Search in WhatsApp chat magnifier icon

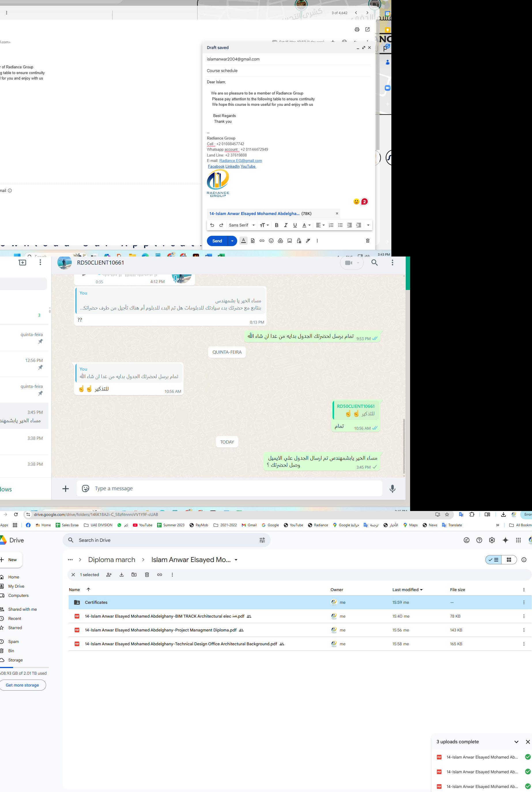pyautogui.click(x=375, y=263)
